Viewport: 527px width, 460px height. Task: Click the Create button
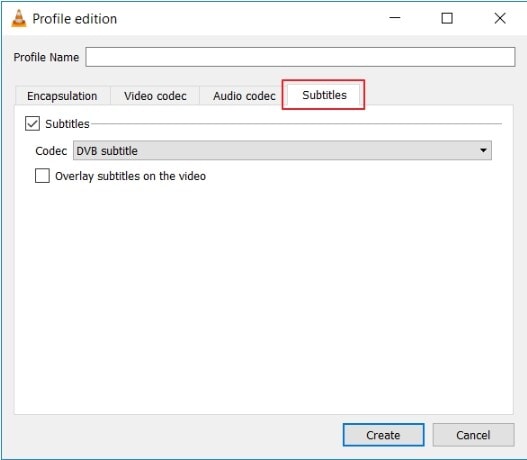(x=383, y=435)
